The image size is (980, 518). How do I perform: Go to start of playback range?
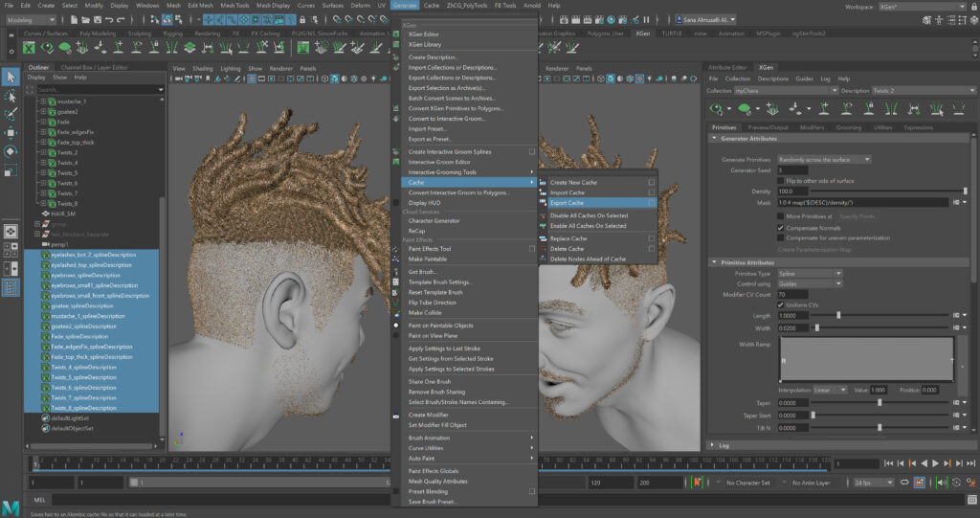pos(888,463)
